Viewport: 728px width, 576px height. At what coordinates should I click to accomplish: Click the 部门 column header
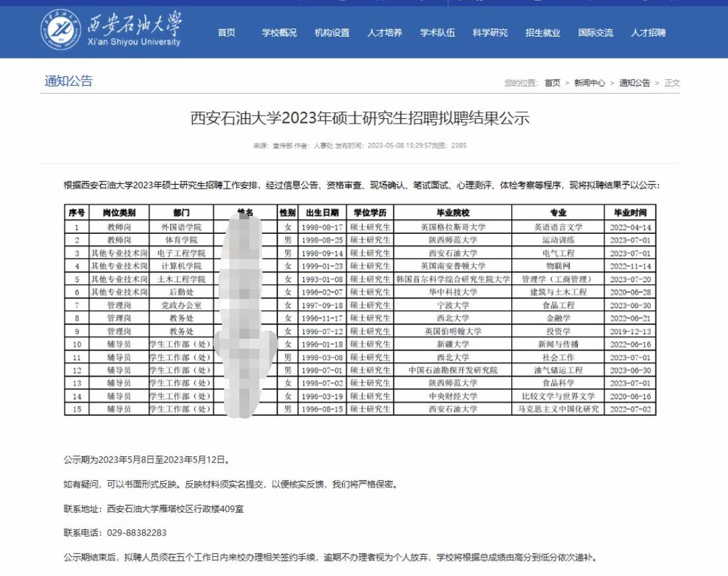click(181, 213)
